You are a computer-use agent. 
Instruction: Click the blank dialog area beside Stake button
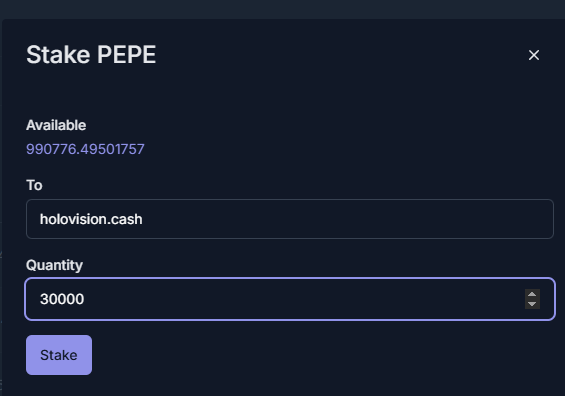coord(324,355)
